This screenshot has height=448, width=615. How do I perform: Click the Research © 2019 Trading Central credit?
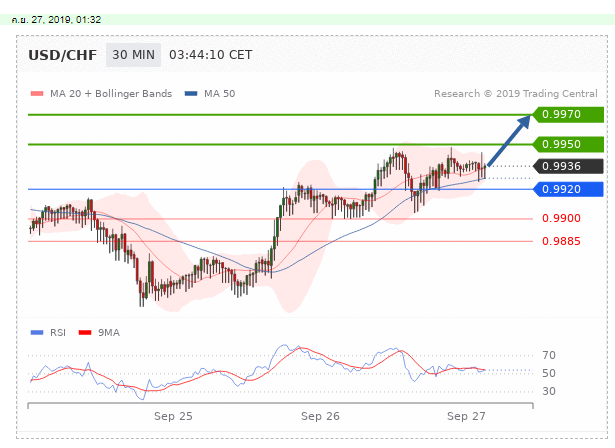pos(516,94)
